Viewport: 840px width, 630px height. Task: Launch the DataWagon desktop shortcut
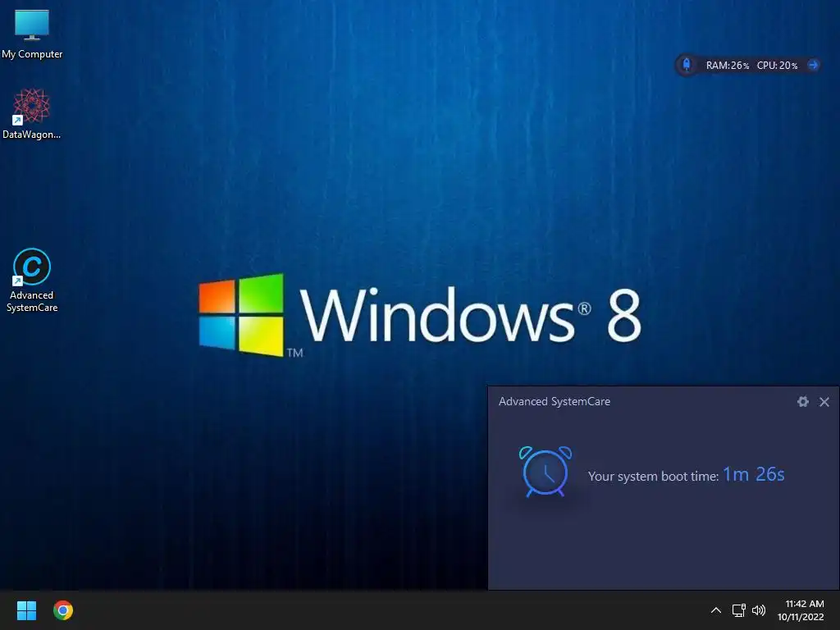pos(32,114)
